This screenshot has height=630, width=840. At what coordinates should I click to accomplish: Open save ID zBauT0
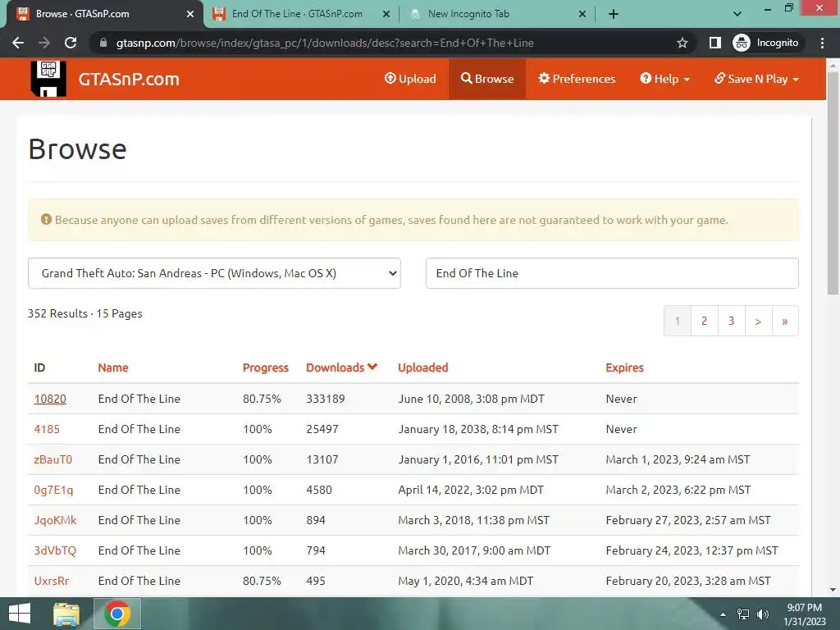[x=52, y=459]
